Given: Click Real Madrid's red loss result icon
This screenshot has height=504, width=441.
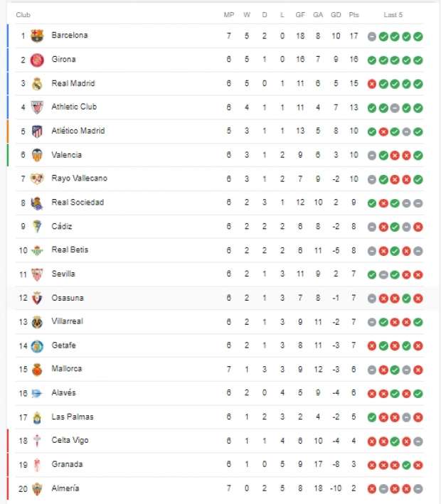Looking at the screenshot, I should (371, 84).
